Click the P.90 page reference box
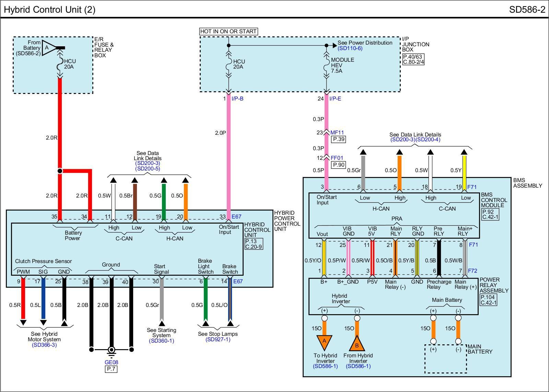The width and height of the screenshot is (549, 392). pos(338,165)
